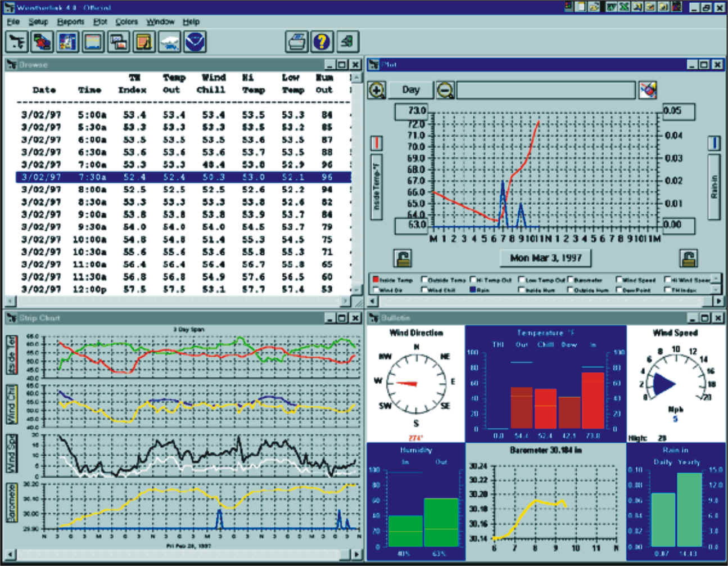Click the Day span button in Plot
This screenshot has width=728, height=566.
pyautogui.click(x=411, y=90)
